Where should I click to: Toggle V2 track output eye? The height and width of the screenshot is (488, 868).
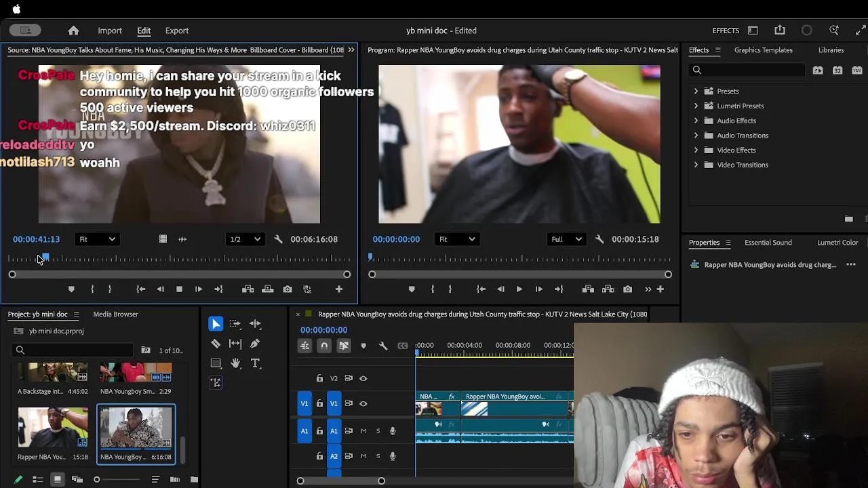point(363,378)
